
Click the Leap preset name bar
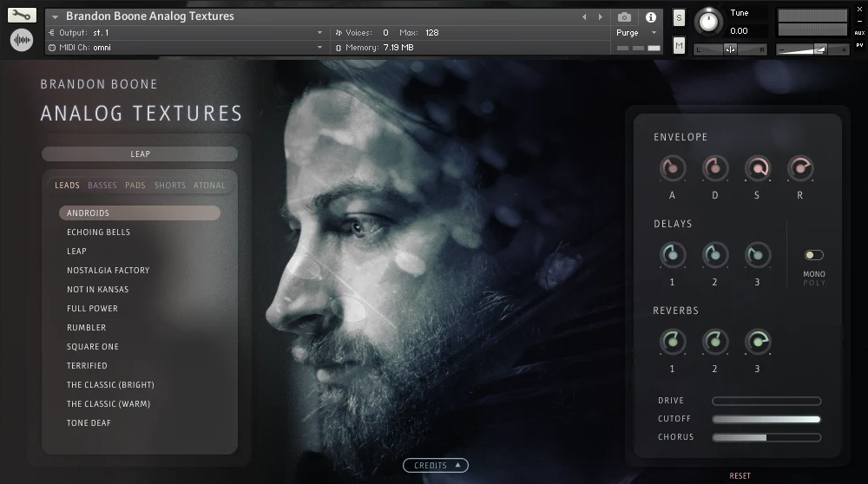click(140, 154)
